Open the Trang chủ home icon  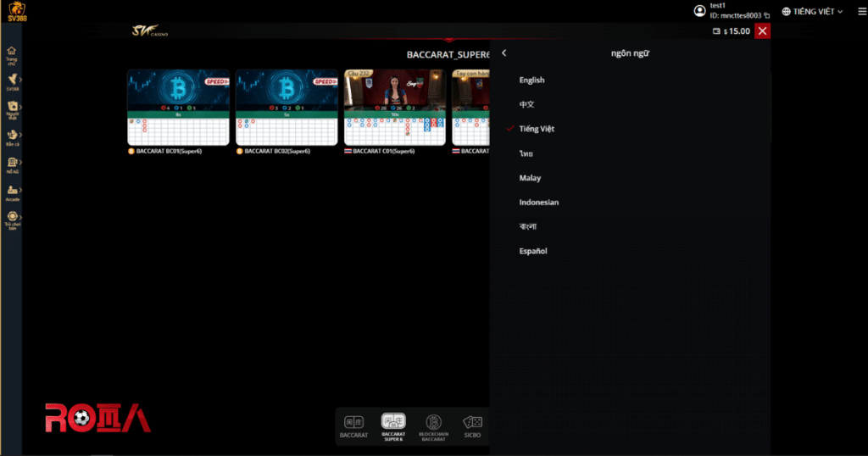12,56
